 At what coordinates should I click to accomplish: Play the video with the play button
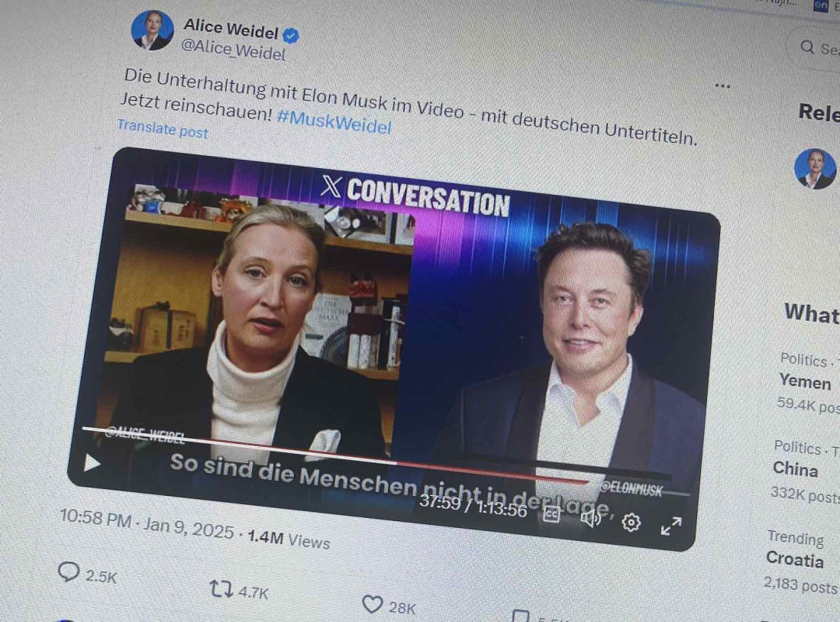[92, 463]
